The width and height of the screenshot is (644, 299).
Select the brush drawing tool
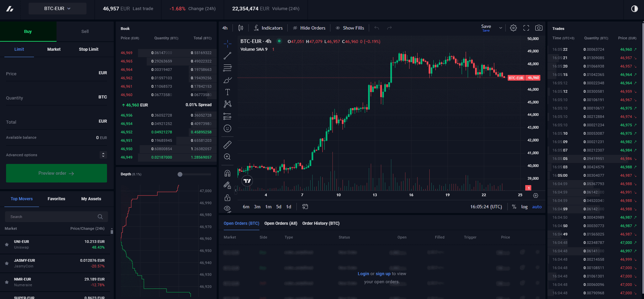[x=227, y=80]
